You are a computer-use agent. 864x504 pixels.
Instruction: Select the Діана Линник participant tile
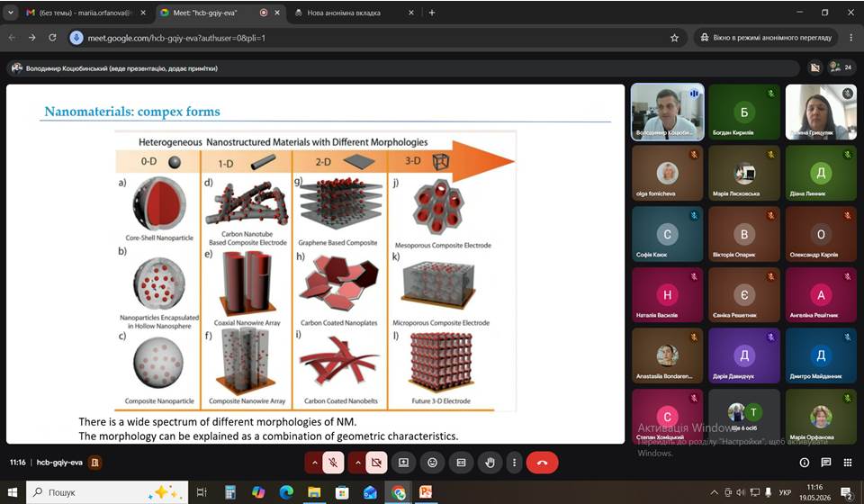pyautogui.click(x=821, y=173)
